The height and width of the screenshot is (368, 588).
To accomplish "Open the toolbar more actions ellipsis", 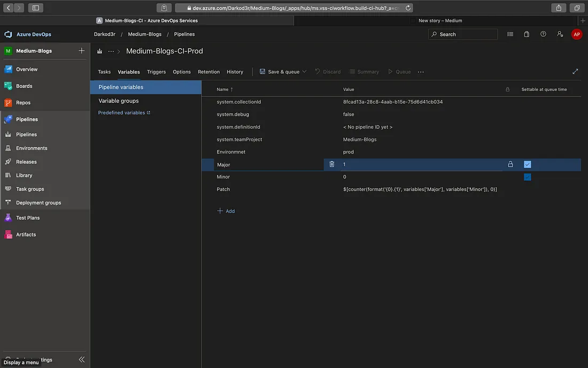I will [x=421, y=72].
